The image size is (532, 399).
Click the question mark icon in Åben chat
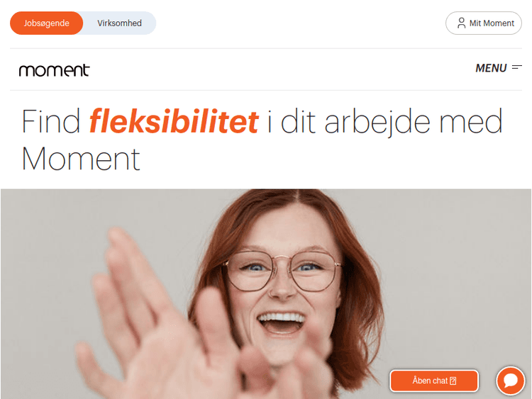(453, 381)
